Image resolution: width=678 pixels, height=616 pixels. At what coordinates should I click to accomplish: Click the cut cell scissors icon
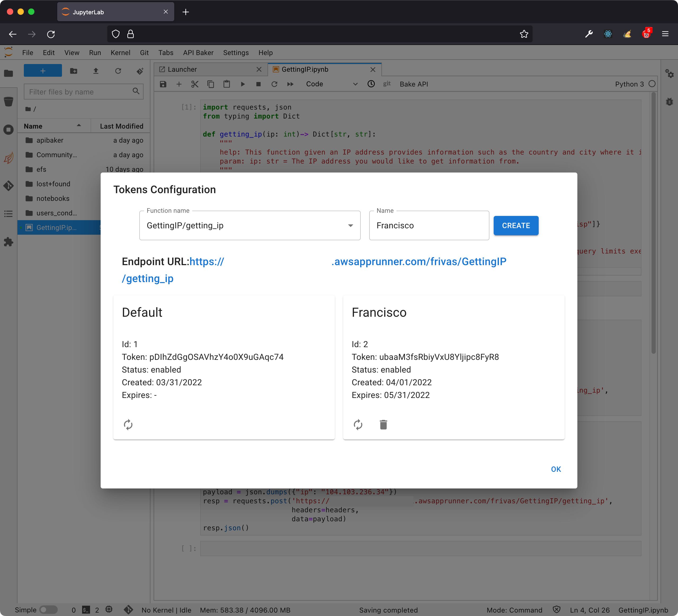[195, 84]
